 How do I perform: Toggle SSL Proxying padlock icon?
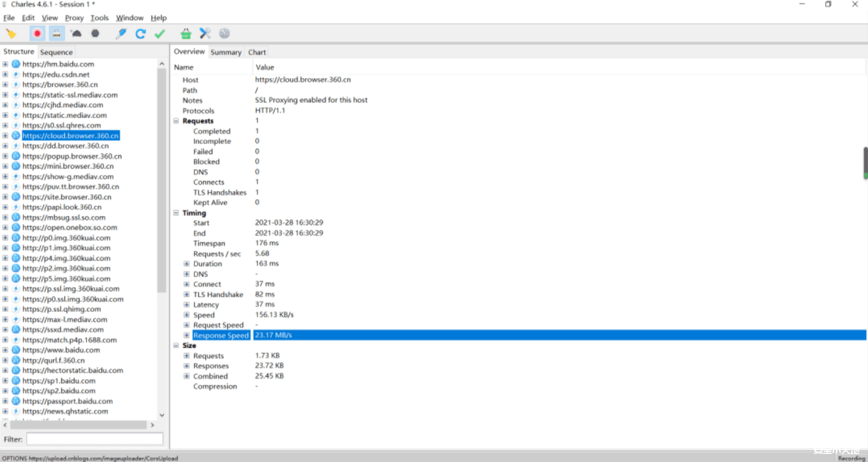pyautogui.click(x=56, y=34)
